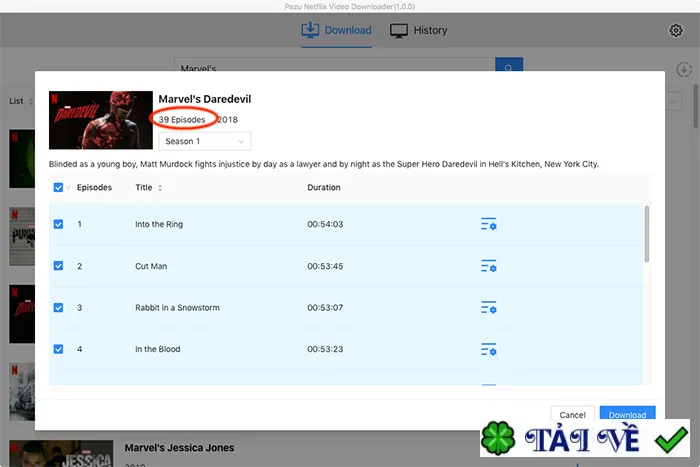Open settings for episode In the Blood
The image size is (700, 467).
[489, 349]
